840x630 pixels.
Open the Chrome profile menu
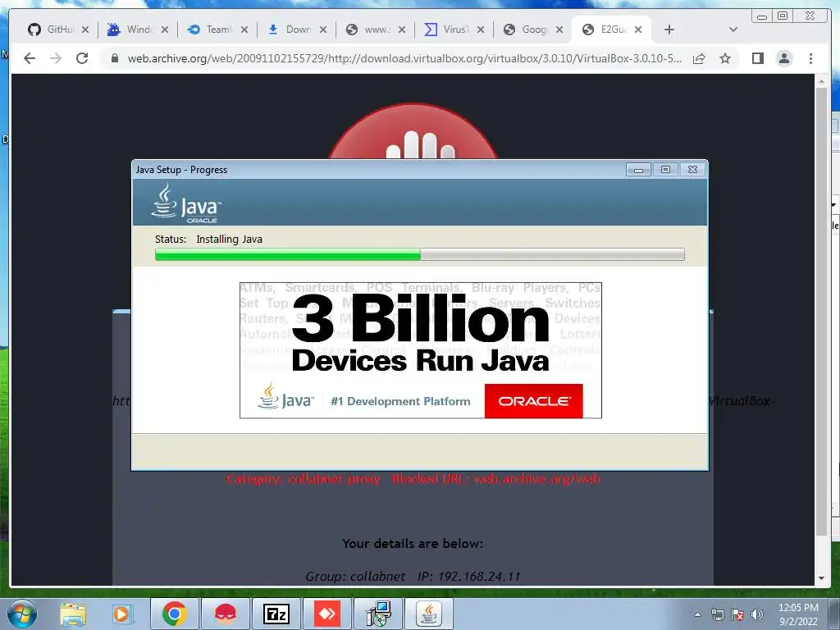(x=784, y=58)
